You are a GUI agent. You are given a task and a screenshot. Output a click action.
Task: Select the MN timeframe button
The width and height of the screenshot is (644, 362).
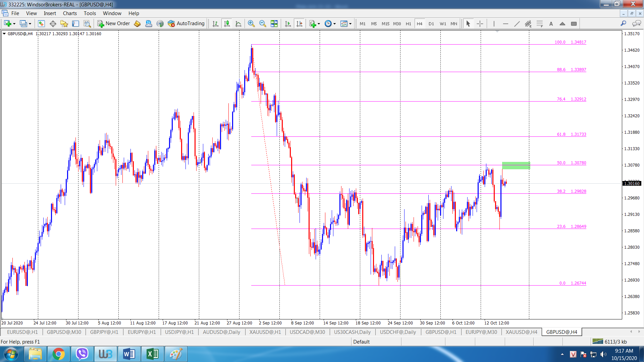point(454,24)
